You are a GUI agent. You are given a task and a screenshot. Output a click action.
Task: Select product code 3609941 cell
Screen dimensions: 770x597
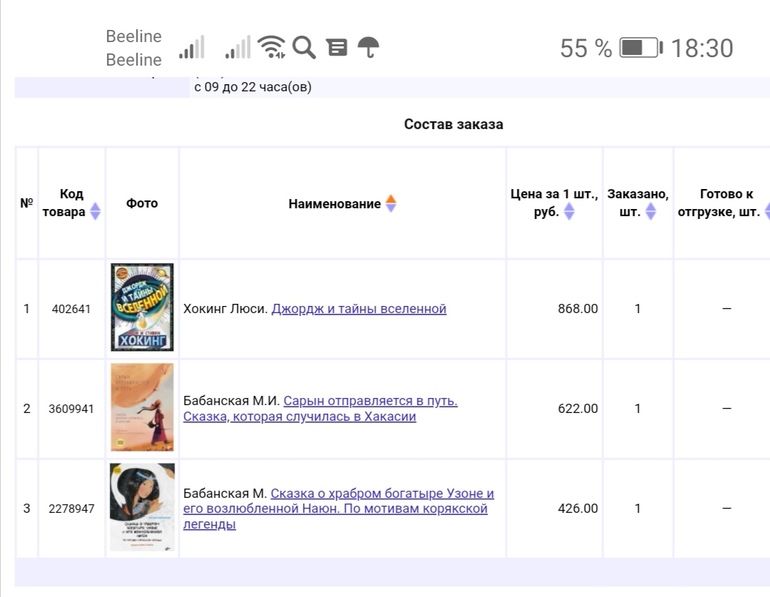point(71,409)
